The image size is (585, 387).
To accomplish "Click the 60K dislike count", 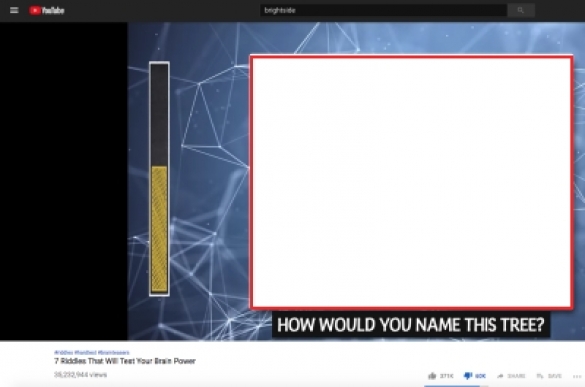I will [481, 376].
